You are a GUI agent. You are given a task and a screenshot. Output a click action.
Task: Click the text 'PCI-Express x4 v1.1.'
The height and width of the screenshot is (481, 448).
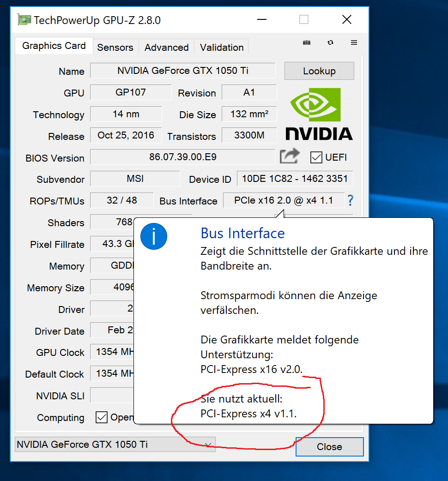coord(249,414)
